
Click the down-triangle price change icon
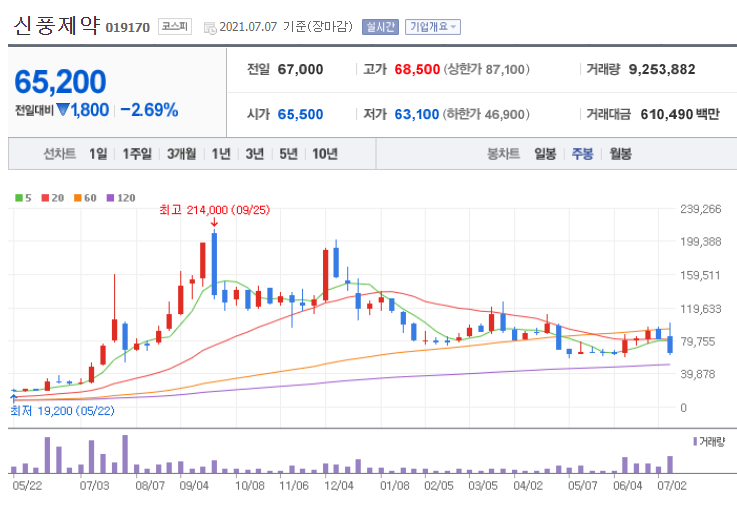tap(63, 110)
